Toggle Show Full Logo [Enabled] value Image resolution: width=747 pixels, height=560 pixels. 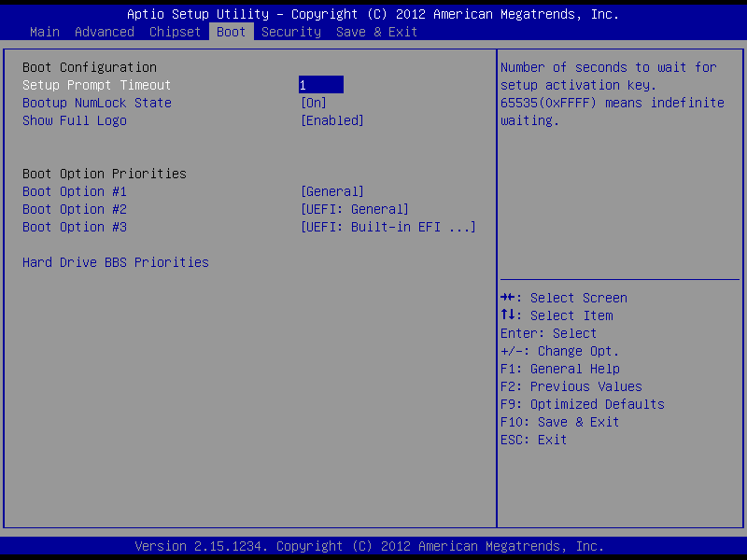[332, 120]
